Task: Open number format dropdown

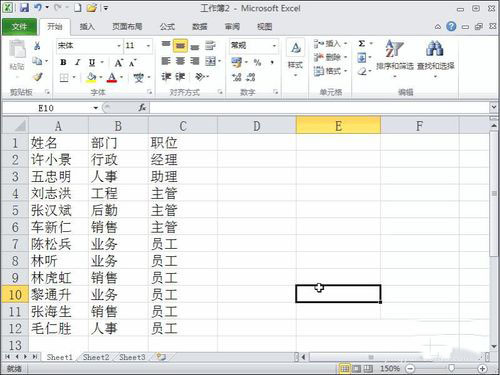Action: (x=274, y=46)
